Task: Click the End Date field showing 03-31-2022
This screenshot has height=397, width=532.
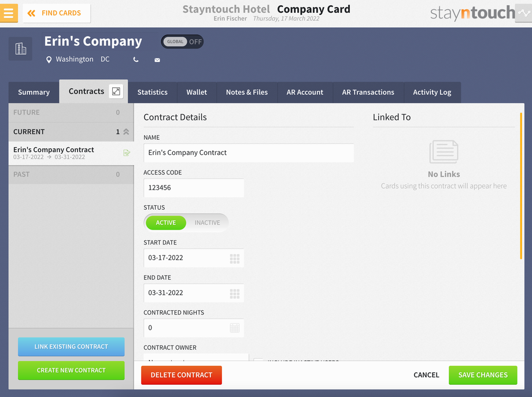Action: point(194,293)
